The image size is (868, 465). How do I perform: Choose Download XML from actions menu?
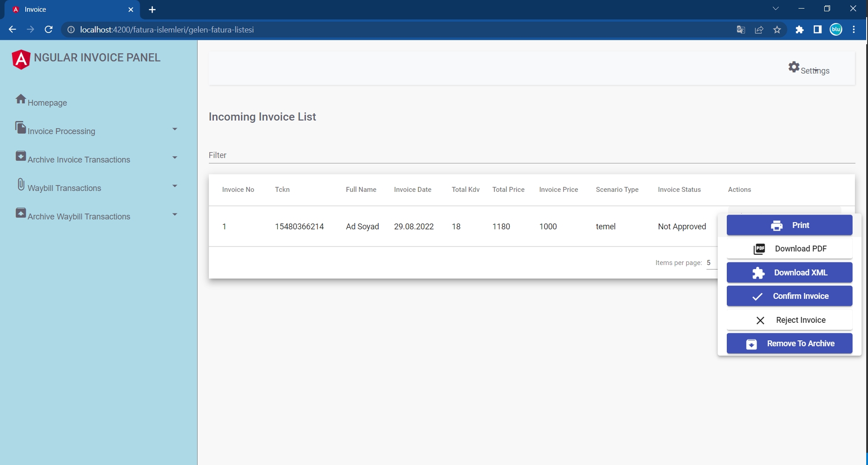790,273
